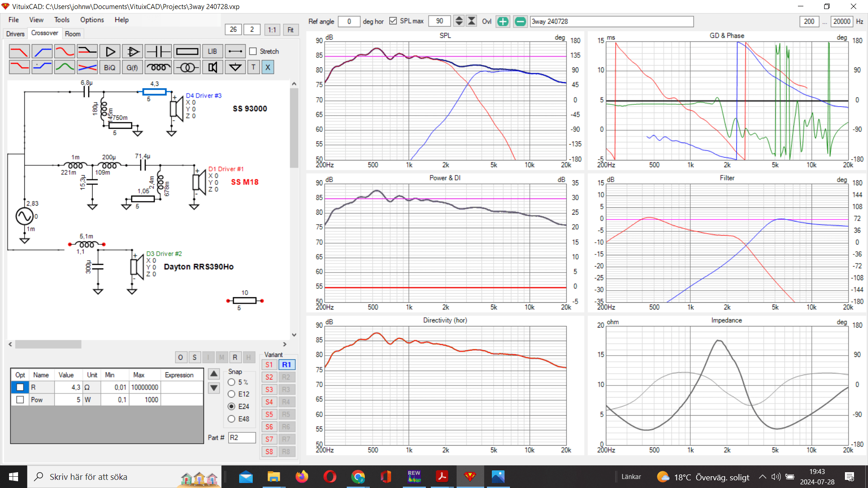Select variant S2
Image resolution: width=868 pixels, height=488 pixels.
269,377
